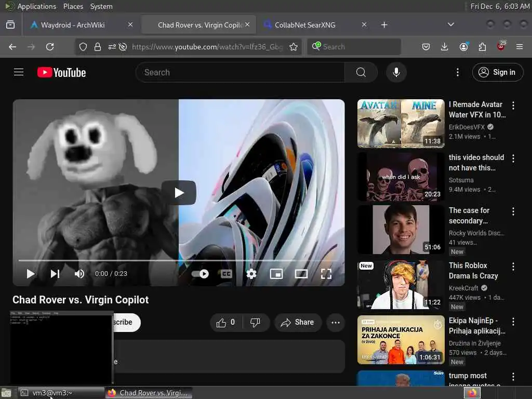Open Extensions puzzle icon

click(482, 47)
